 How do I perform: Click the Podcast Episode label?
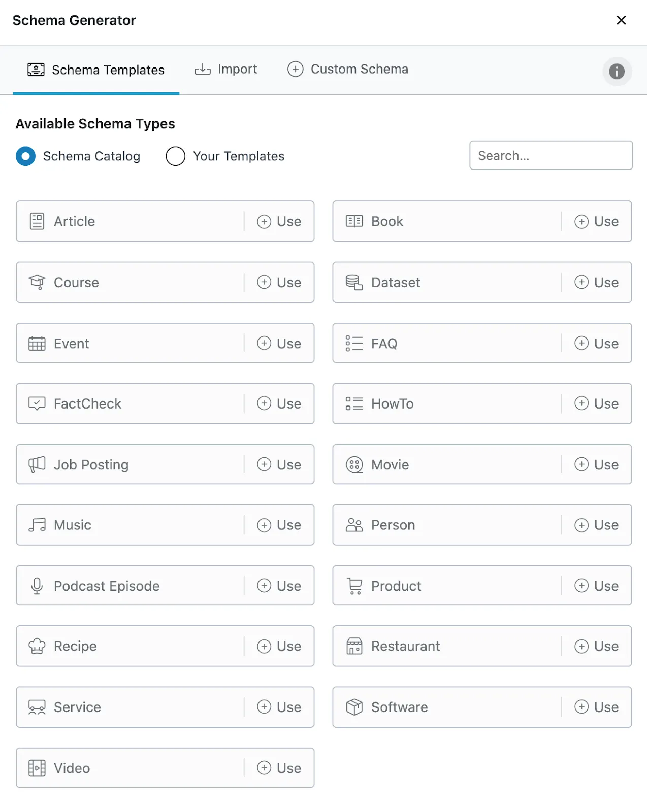pos(107,586)
